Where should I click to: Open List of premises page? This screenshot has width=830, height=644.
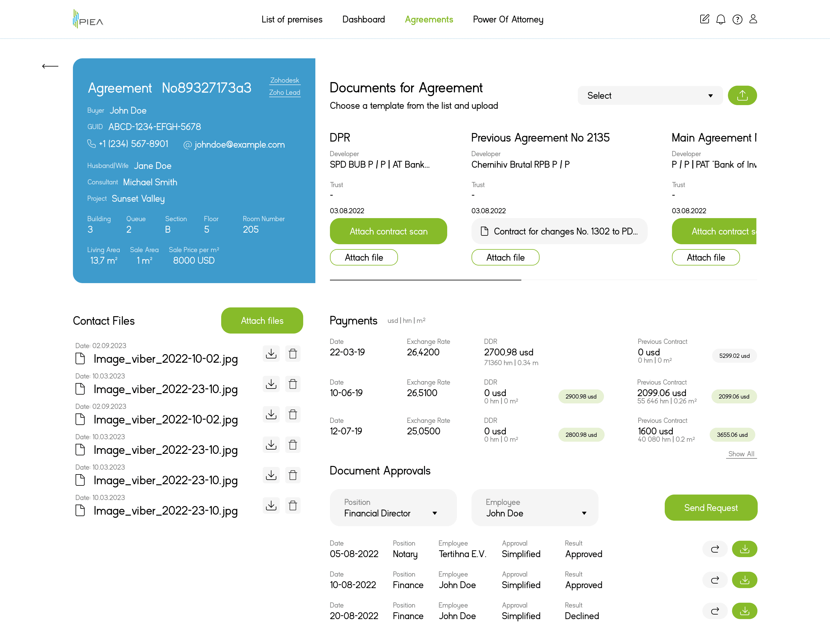[x=292, y=19]
